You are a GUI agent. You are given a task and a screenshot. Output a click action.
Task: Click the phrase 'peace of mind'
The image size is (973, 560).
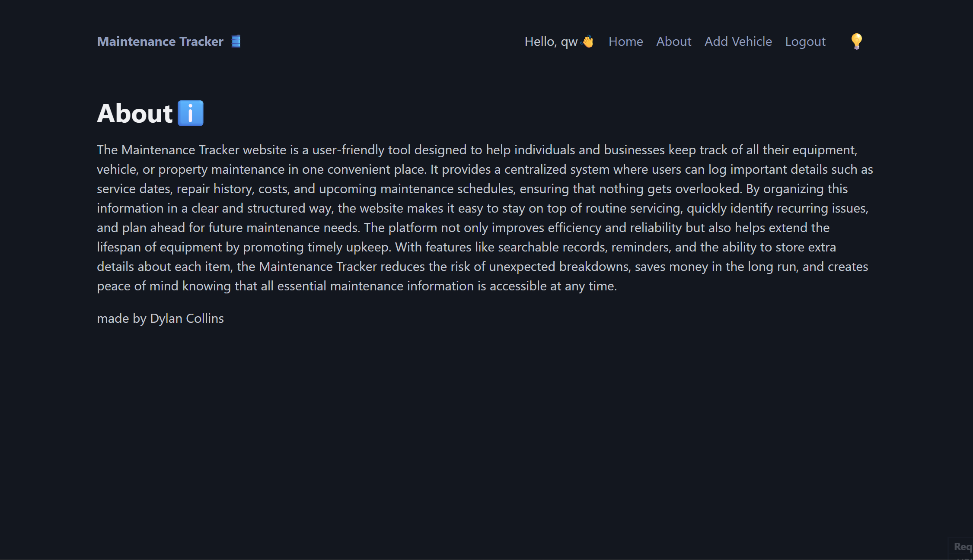coord(137,286)
